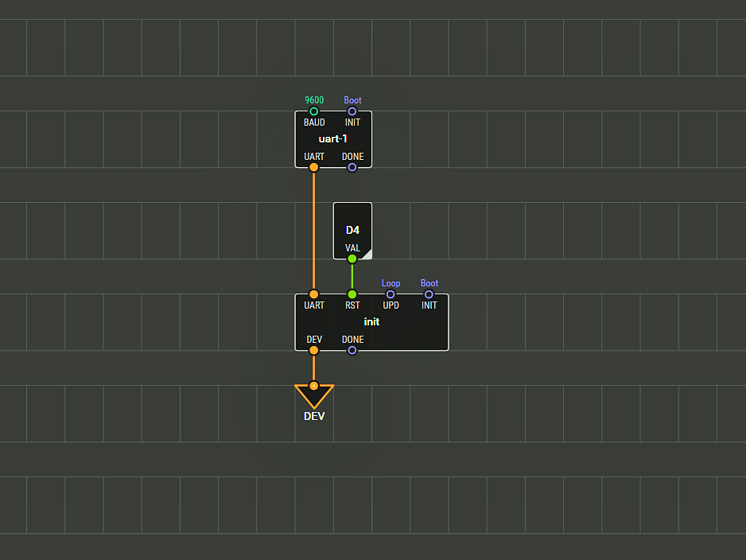Click the DEV output pin on init node

pos(313,350)
